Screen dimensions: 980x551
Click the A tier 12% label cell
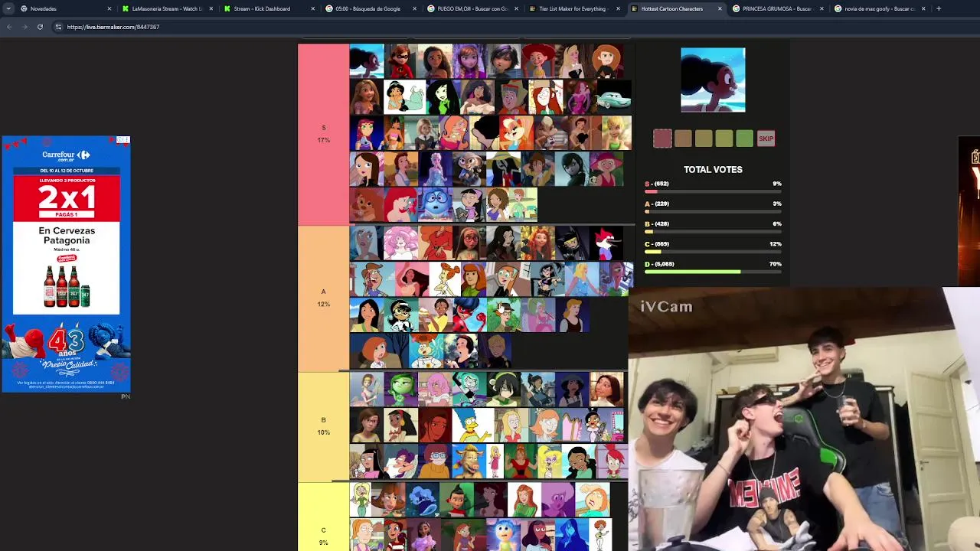tap(323, 298)
